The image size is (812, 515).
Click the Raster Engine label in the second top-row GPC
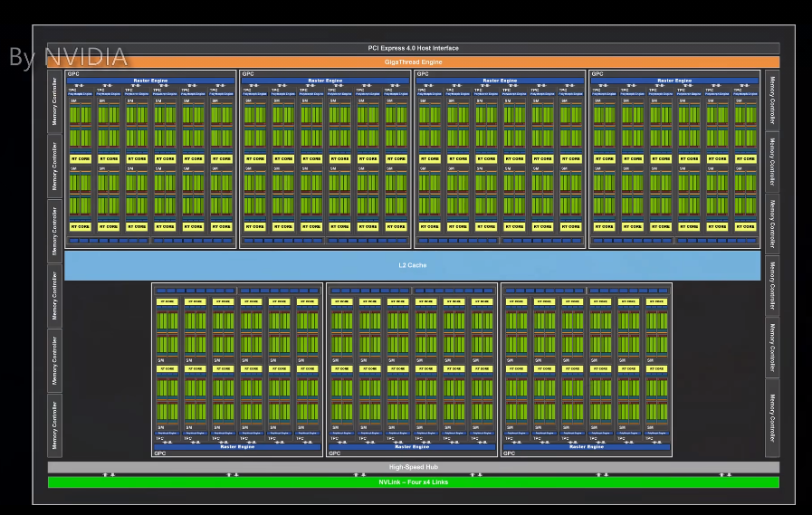coord(325,81)
